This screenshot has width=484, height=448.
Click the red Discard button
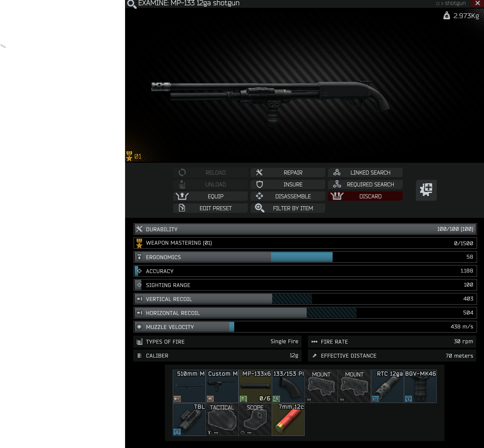[365, 196]
